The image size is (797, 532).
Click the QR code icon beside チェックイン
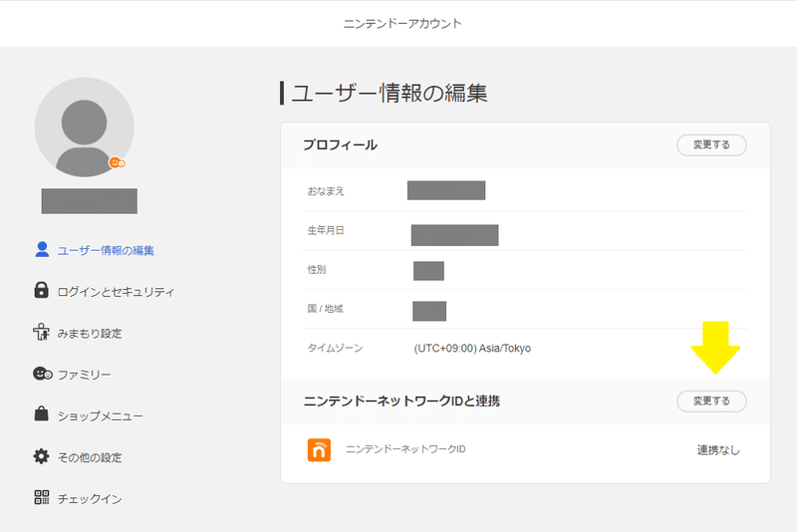click(42, 497)
